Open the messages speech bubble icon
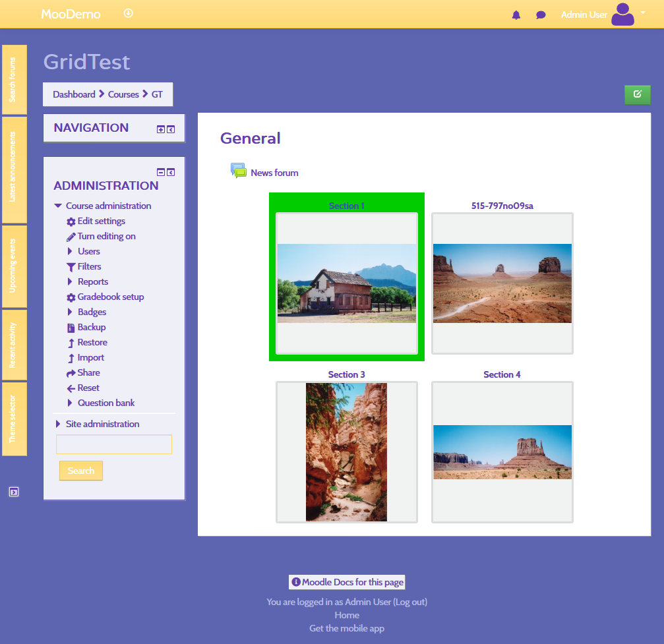The image size is (664, 644). (541, 15)
